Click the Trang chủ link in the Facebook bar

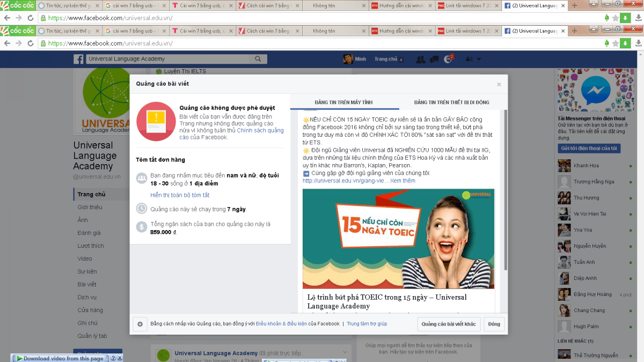click(x=385, y=60)
